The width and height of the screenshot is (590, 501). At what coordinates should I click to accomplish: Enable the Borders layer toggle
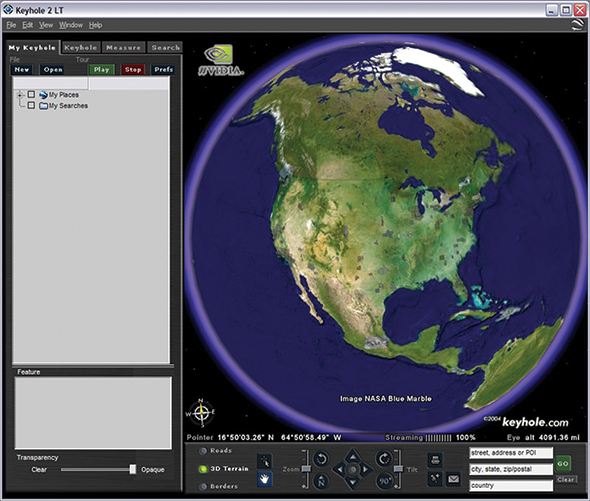click(203, 486)
